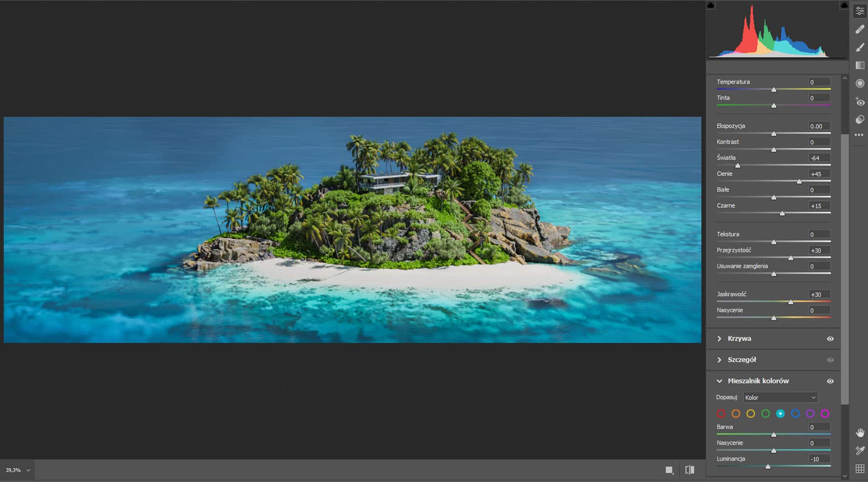Click the Cienie value field showing +45

[x=819, y=174]
